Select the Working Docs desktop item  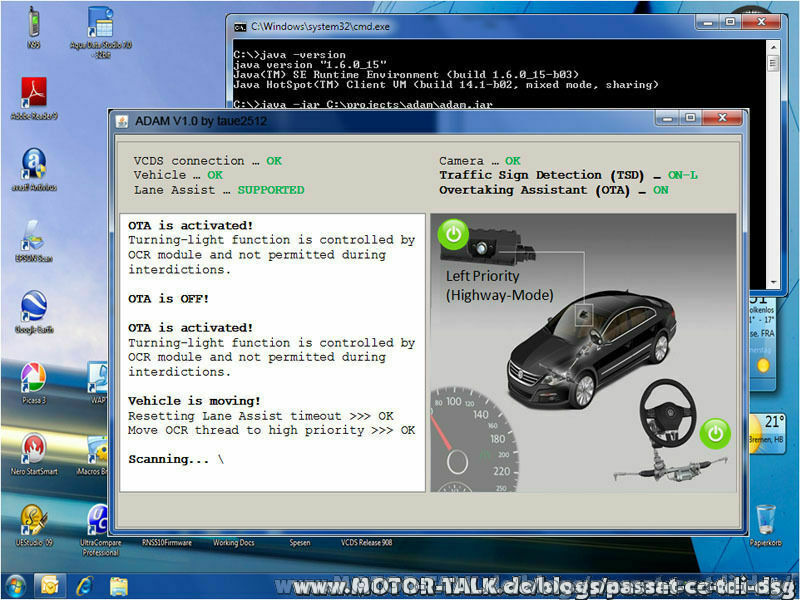(234, 542)
